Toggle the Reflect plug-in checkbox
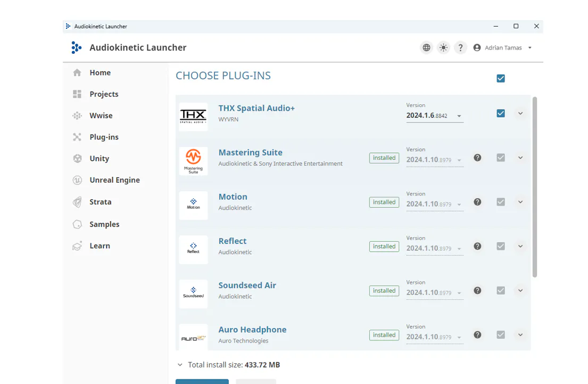 click(x=501, y=246)
